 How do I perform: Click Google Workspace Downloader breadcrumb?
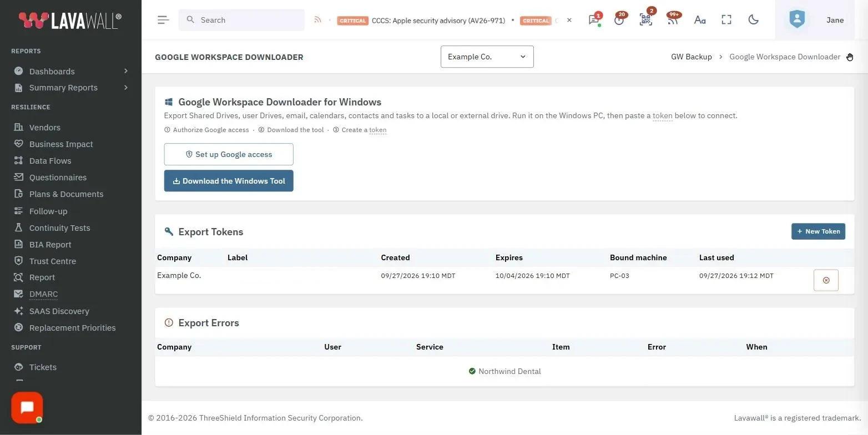[x=785, y=57]
